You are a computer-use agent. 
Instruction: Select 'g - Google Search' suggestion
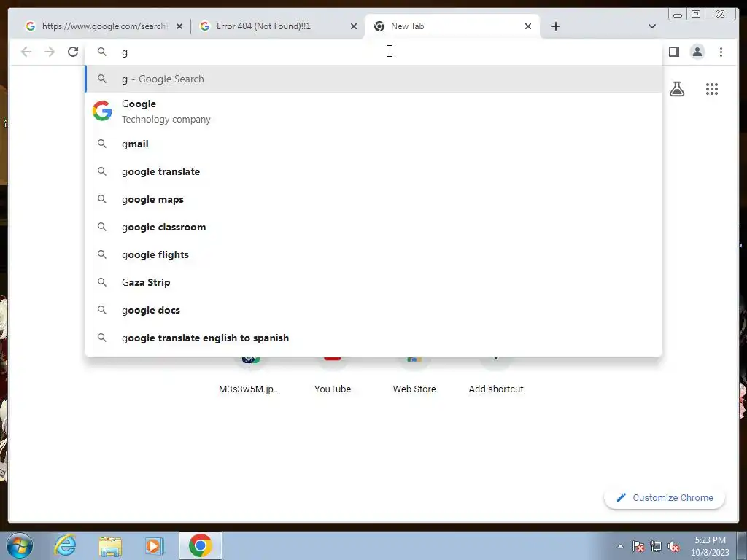coord(373,79)
